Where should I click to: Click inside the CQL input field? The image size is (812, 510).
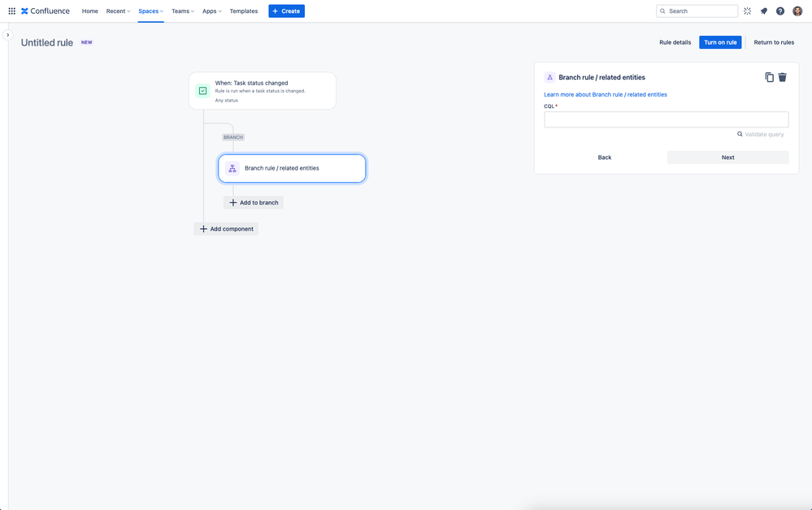tap(665, 119)
